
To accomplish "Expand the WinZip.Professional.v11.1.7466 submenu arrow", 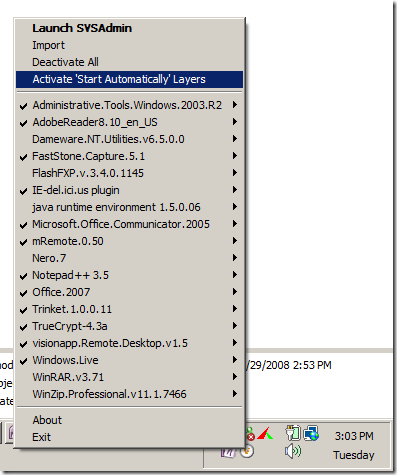I will (x=235, y=393).
